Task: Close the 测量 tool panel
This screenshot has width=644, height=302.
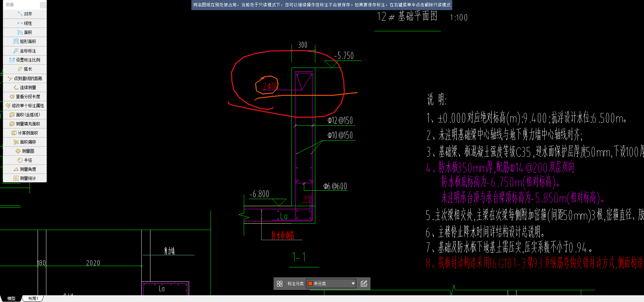Action: click(43, 5)
